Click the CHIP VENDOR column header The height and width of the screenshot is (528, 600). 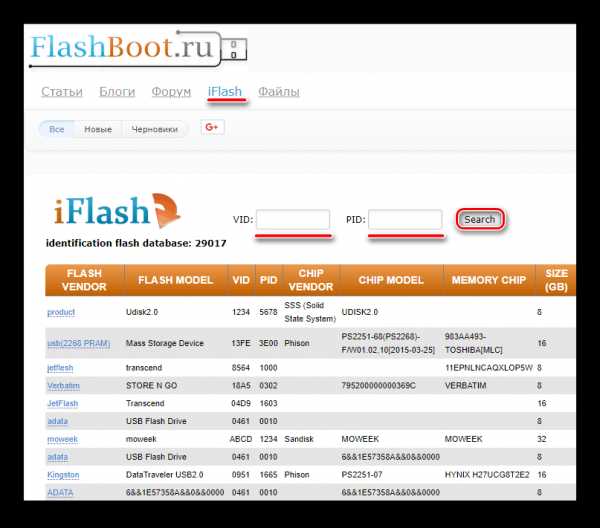pos(311,280)
